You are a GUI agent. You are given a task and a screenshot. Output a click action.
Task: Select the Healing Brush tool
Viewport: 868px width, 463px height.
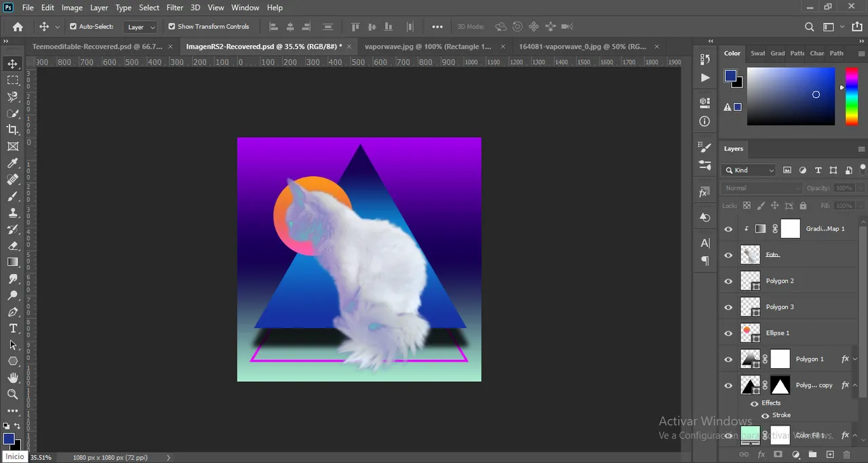(x=13, y=180)
